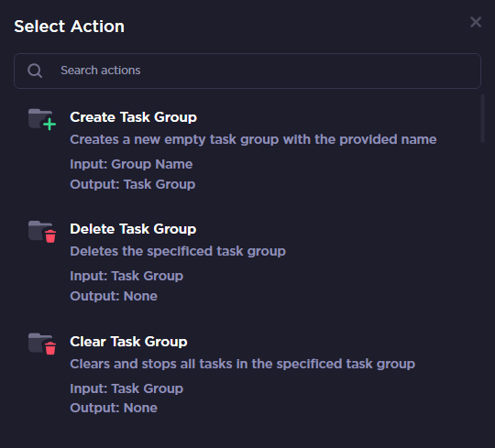495x448 pixels.
Task: Click the Create Task Group folder-plus icon
Action: coord(42,119)
